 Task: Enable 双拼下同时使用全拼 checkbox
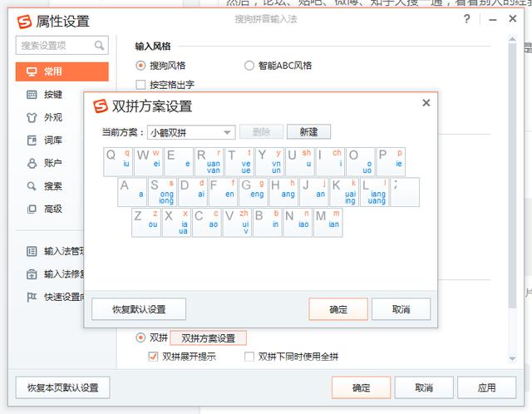tap(249, 357)
